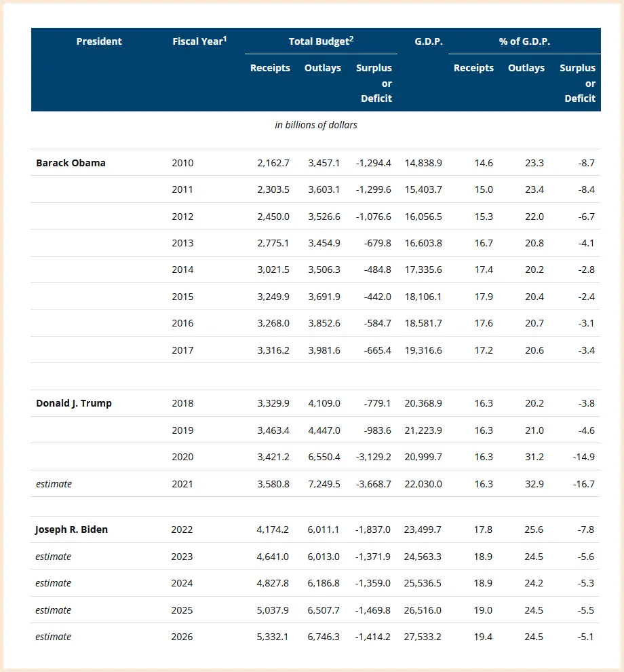The height and width of the screenshot is (672, 624).
Task: Click the President column header
Action: point(99,41)
